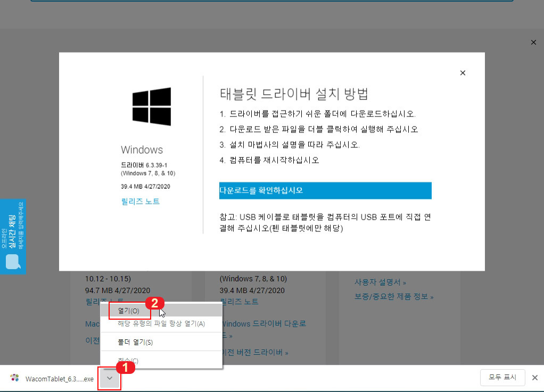This screenshot has height=392, width=544.
Task: Open the 사용자 설명서 link
Action: [380, 282]
